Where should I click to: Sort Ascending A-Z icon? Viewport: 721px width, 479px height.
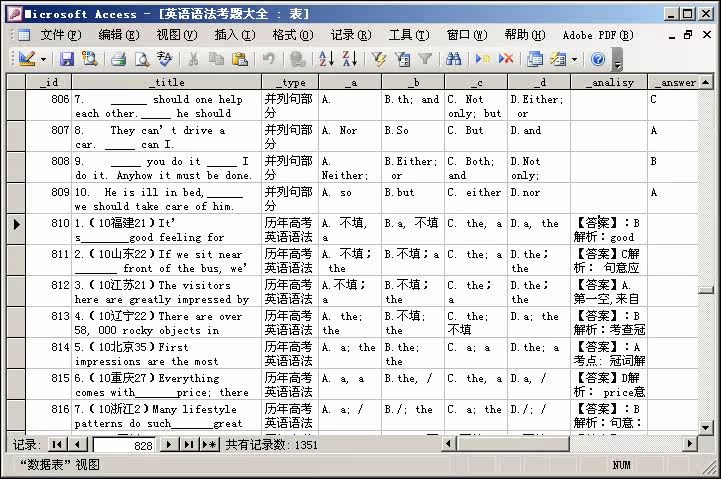tap(326, 59)
